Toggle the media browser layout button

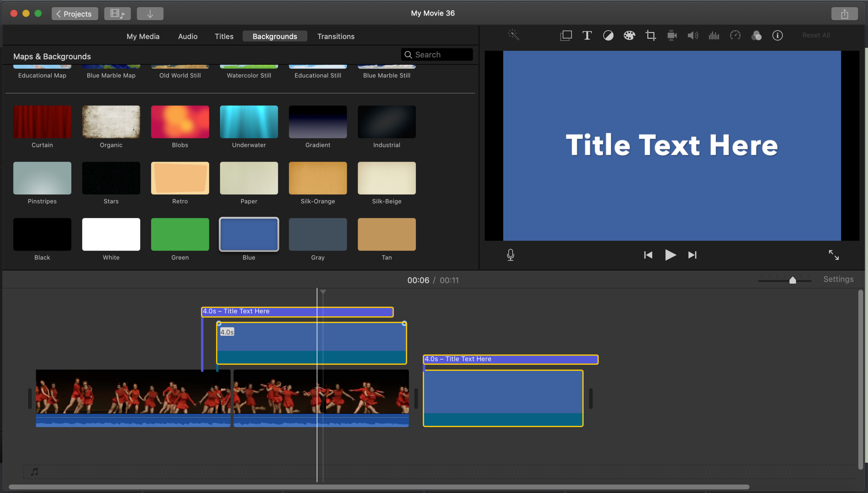tap(117, 14)
